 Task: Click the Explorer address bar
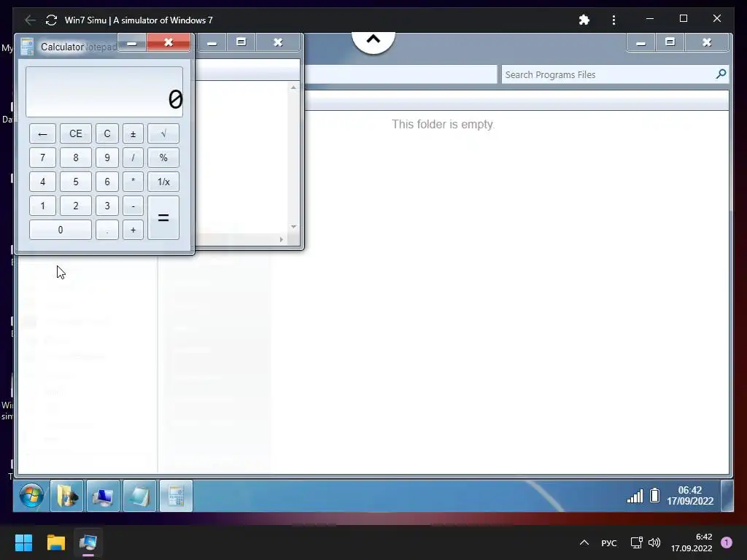pyautogui.click(x=400, y=75)
